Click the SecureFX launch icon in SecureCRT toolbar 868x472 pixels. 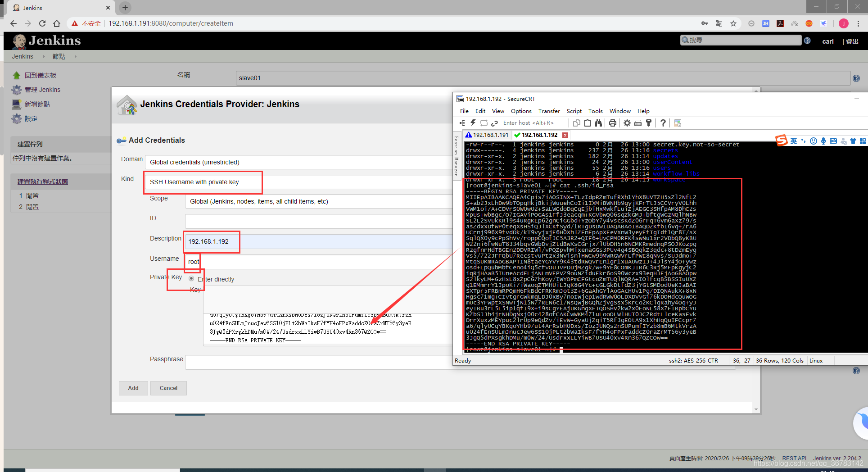[x=678, y=123]
